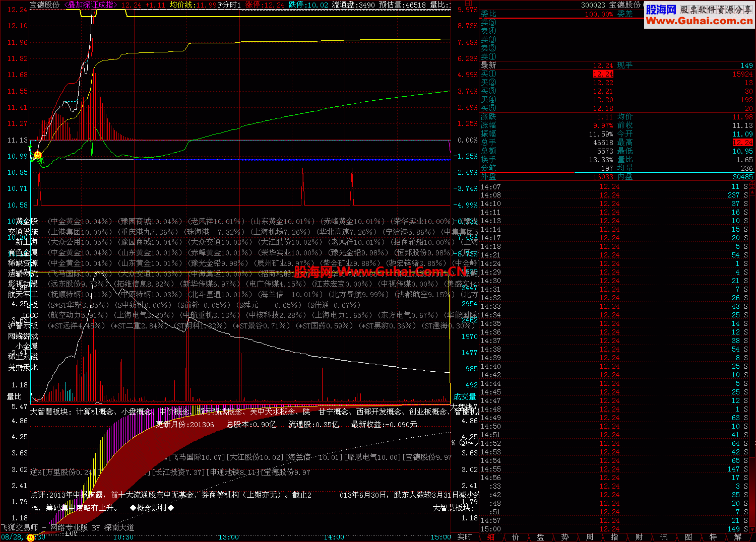Click the 10:30 time axis label
Viewport: 756px width, 542px height.
click(123, 537)
